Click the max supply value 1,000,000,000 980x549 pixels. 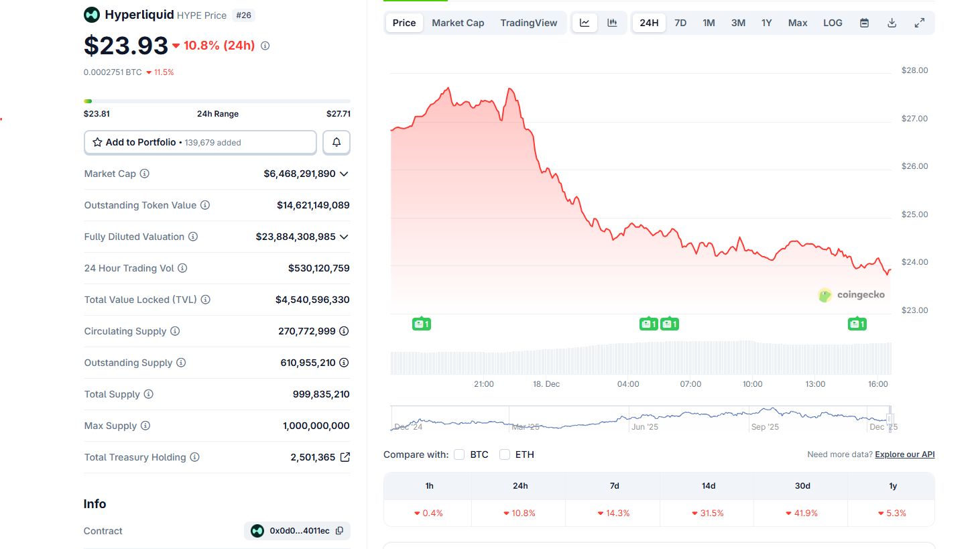coord(316,426)
